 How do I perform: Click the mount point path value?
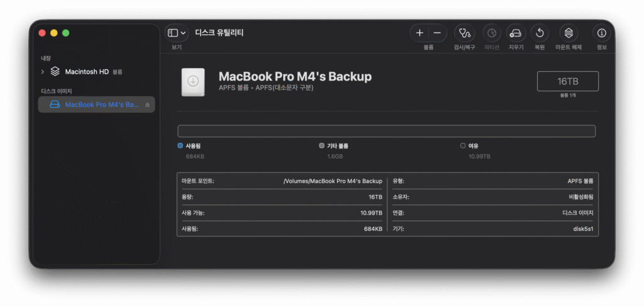click(333, 181)
